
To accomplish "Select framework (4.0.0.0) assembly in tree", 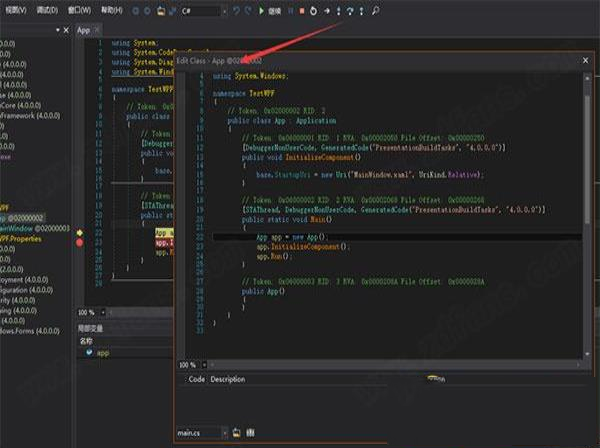I will [x=30, y=116].
